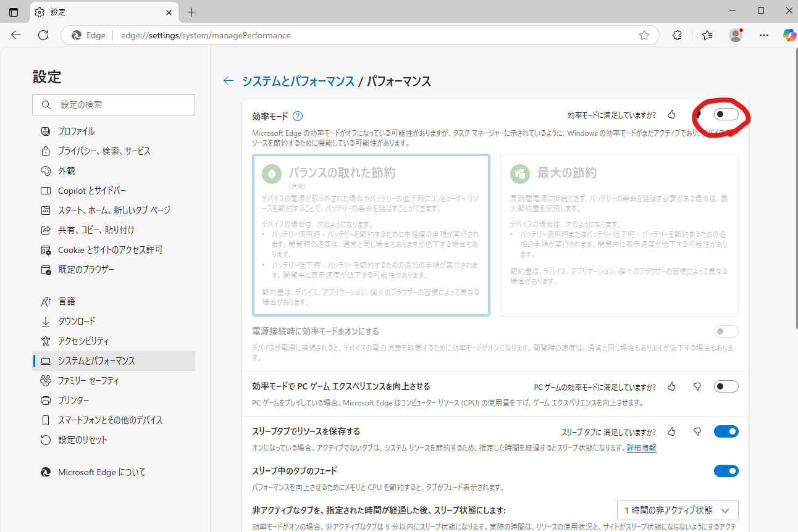Open スタート、ホーム、新しいタブ ページ settings

[x=114, y=210]
